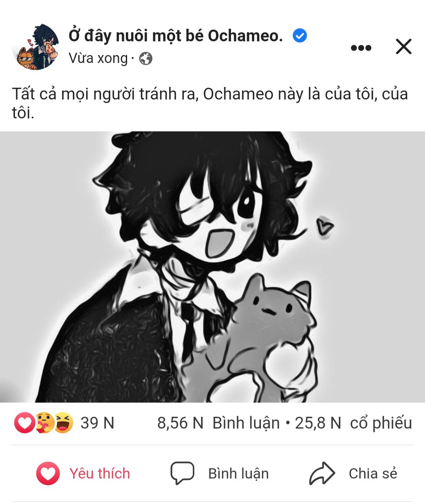Open the three-dots post options menu
425x504 pixels.
(x=361, y=48)
